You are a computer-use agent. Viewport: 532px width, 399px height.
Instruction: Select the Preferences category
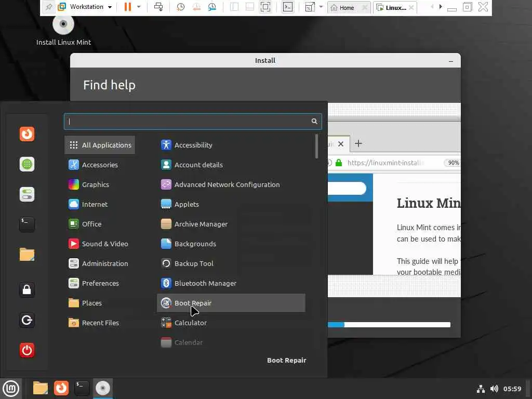point(100,283)
